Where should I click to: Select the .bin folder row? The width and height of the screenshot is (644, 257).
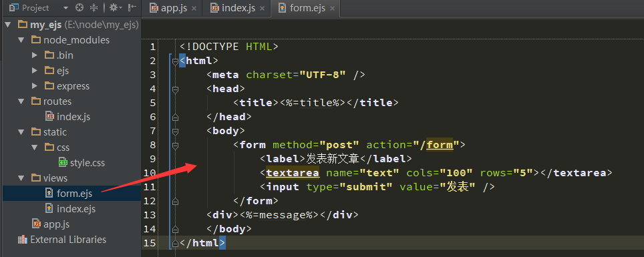click(x=72, y=55)
